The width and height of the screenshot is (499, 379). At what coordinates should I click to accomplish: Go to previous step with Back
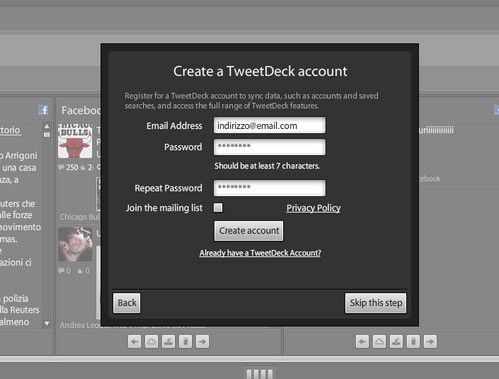127,303
